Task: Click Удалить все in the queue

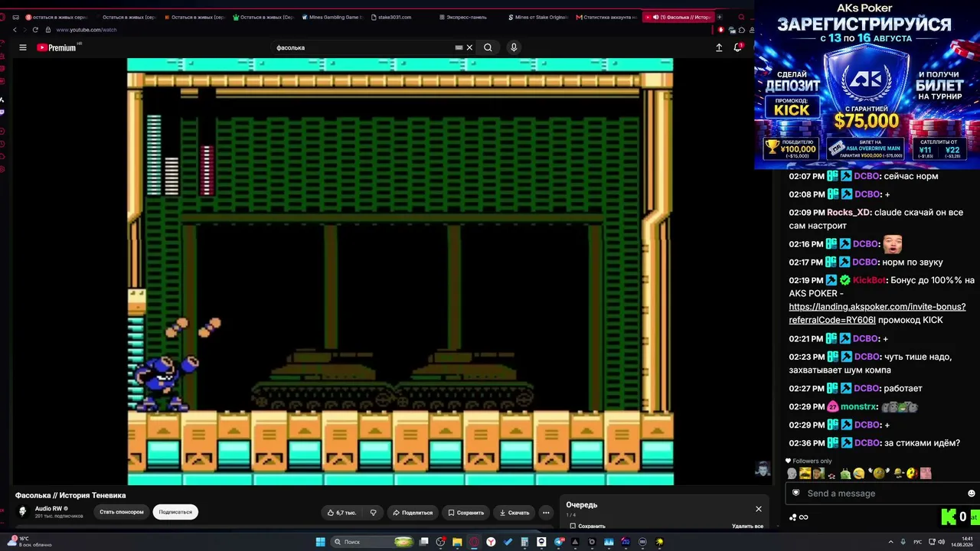Action: tap(747, 527)
